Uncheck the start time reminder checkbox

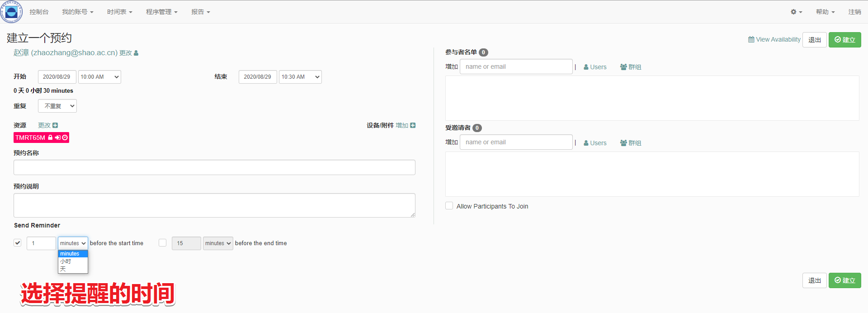coord(18,243)
